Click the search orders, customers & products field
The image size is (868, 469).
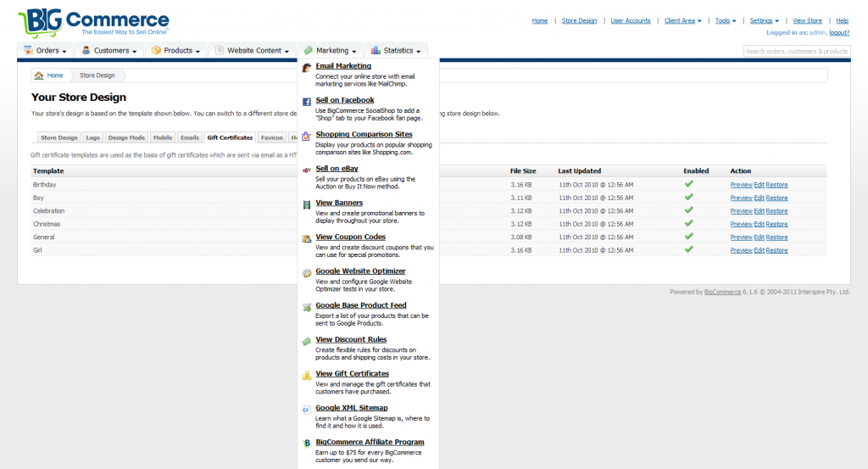(x=796, y=51)
